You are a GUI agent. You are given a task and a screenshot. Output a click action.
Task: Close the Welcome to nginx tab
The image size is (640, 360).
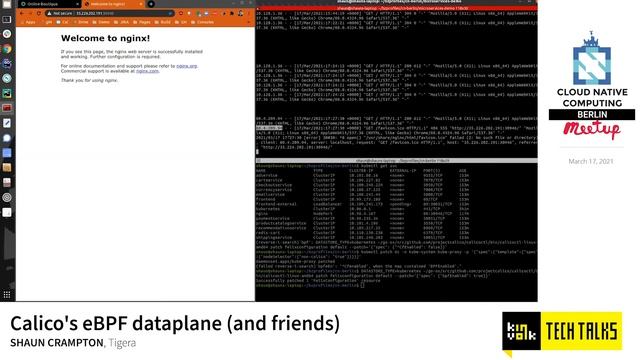coord(141,4)
